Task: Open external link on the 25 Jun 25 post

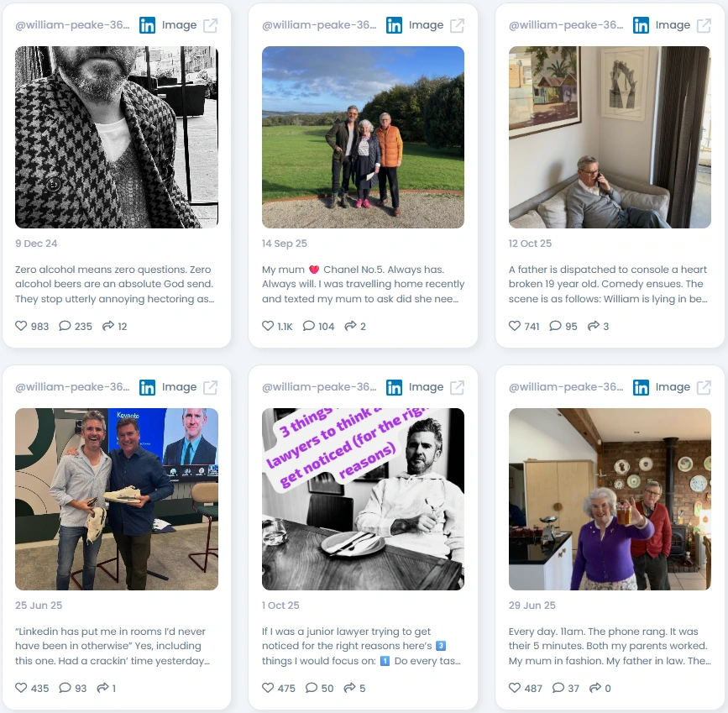Action: click(x=210, y=387)
